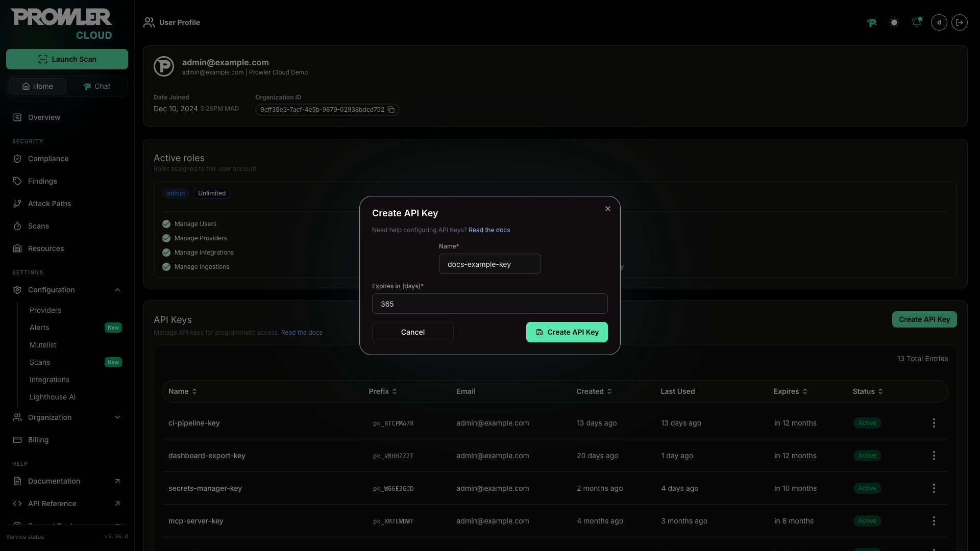980x551 pixels.
Task: Click the Billing card icon
Action: click(17, 440)
